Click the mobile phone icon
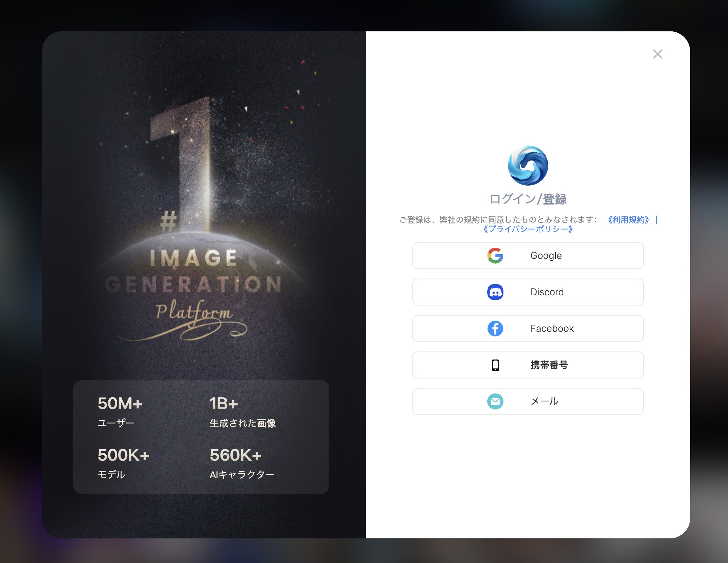Viewport: 728px width, 563px height. (495, 365)
